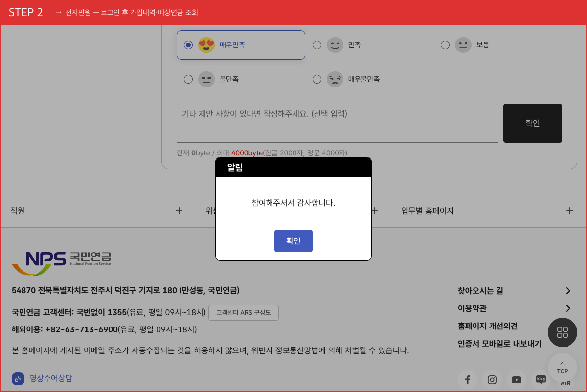The width and height of the screenshot is (587, 392).
Task: Open 홈페이지 개선의견
Action: point(488,326)
